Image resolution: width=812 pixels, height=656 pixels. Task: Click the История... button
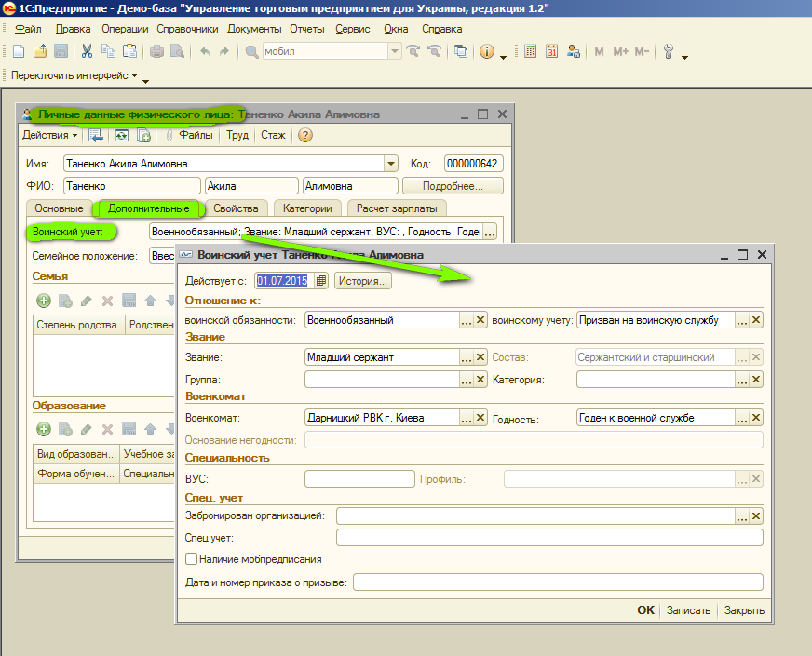[x=363, y=281]
